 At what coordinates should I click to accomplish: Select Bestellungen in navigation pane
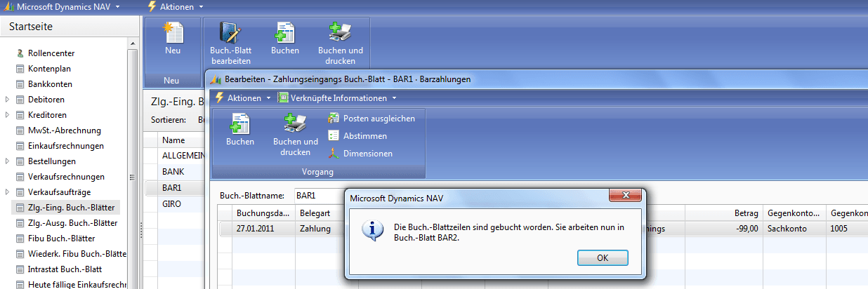(x=51, y=161)
